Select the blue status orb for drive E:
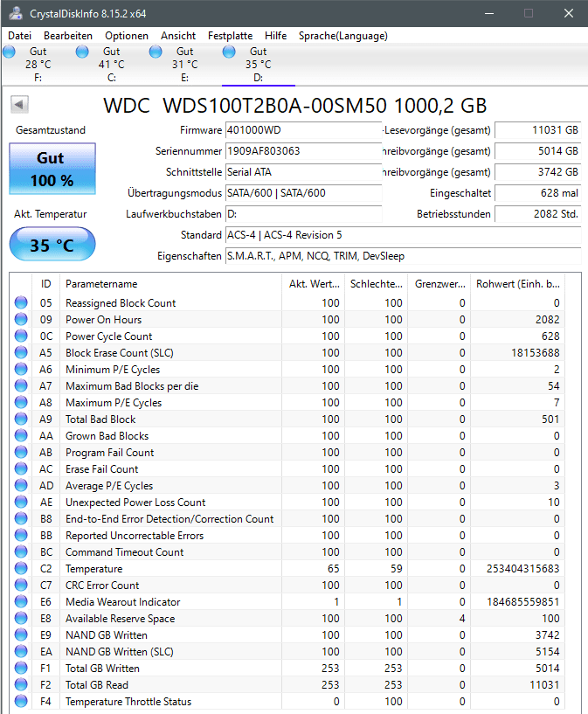Screen dimensions: 588x714 pos(156,52)
